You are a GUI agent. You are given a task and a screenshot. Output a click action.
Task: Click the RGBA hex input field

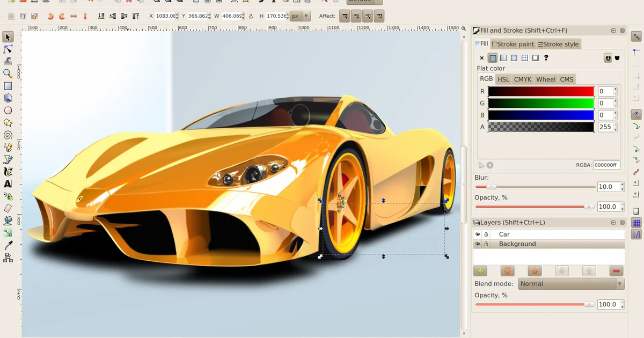pos(607,165)
